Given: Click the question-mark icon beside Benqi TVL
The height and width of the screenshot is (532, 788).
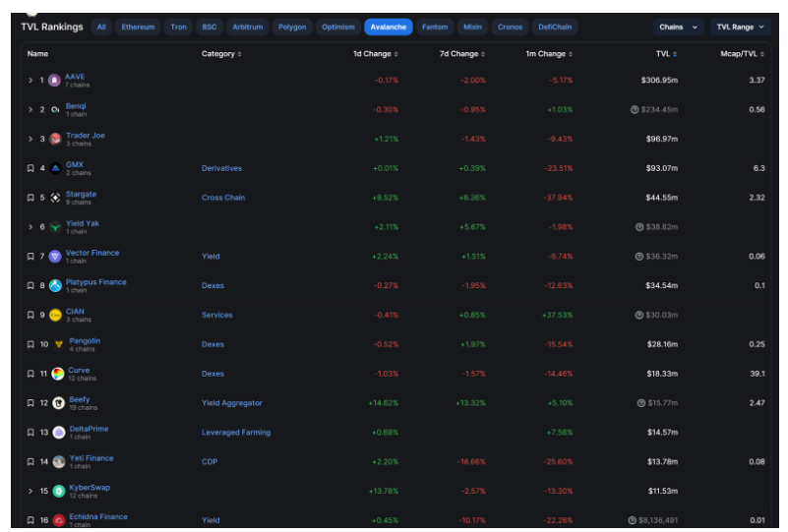Looking at the screenshot, I should pyautogui.click(x=635, y=109).
